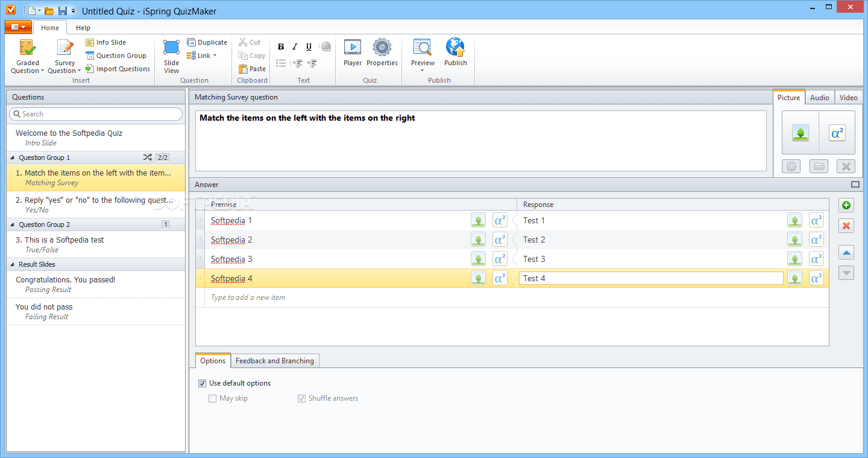Click the Import Questions button
The width and height of the screenshot is (868, 458).
point(118,69)
